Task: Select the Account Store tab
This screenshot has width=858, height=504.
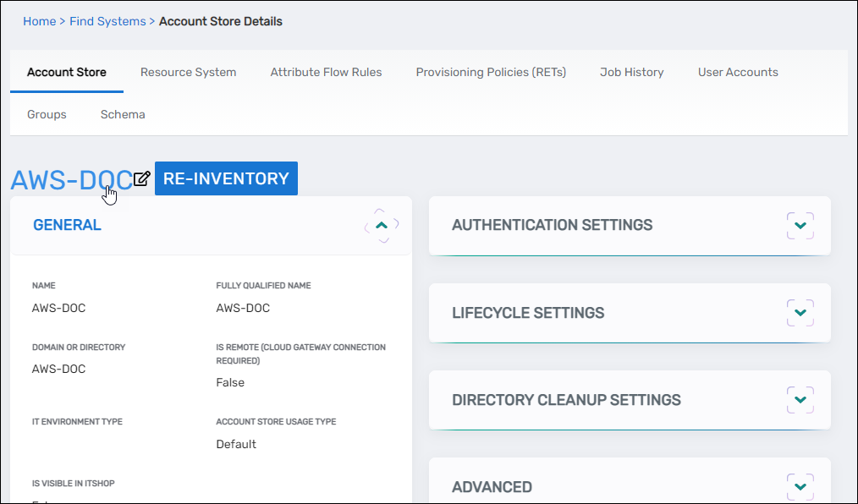Action: point(67,72)
